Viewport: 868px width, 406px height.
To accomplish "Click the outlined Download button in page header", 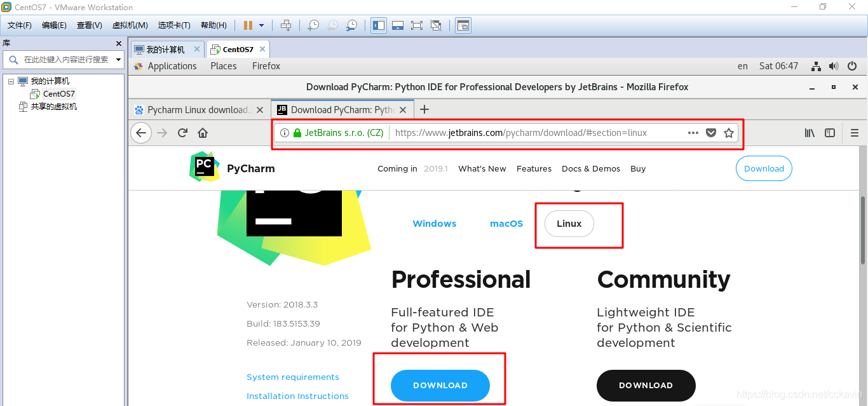I will [764, 168].
